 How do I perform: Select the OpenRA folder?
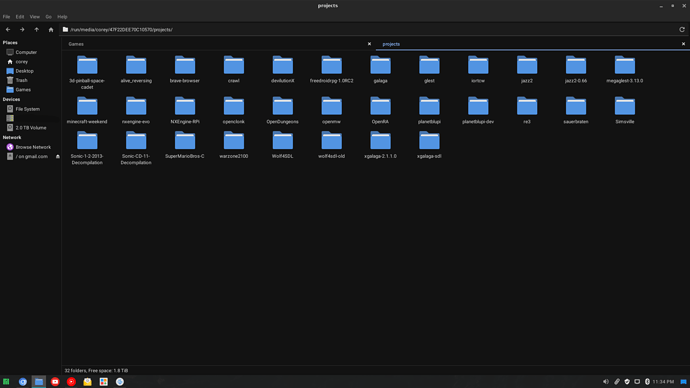tap(380, 110)
